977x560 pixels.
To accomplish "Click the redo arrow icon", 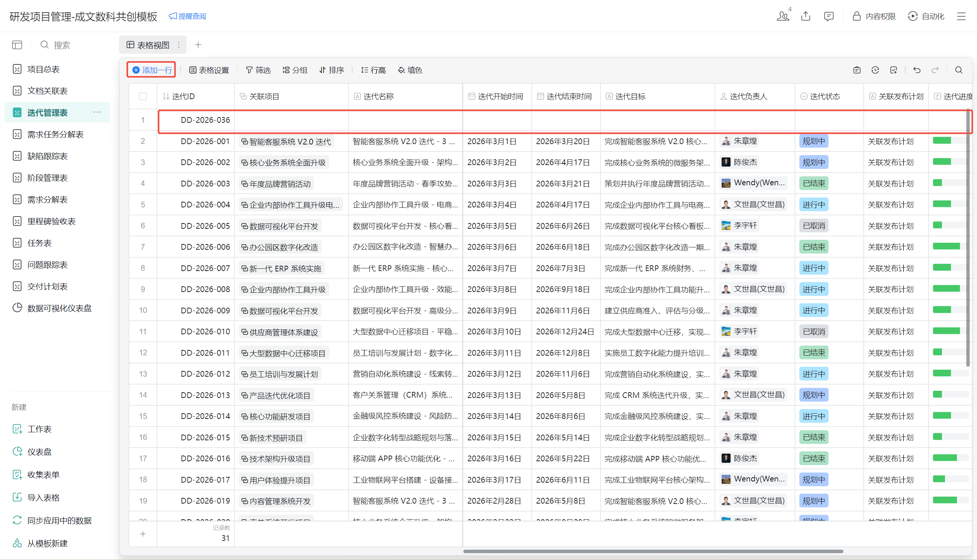I will [935, 70].
